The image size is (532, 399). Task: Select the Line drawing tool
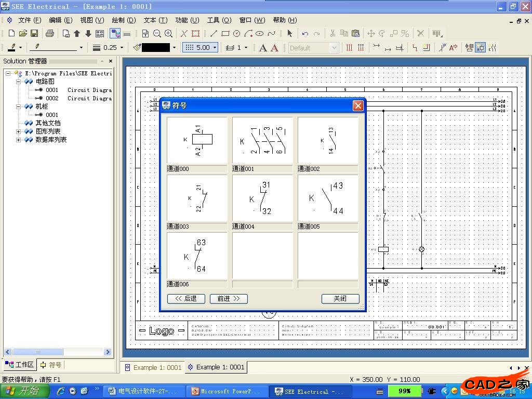[x=214, y=33]
